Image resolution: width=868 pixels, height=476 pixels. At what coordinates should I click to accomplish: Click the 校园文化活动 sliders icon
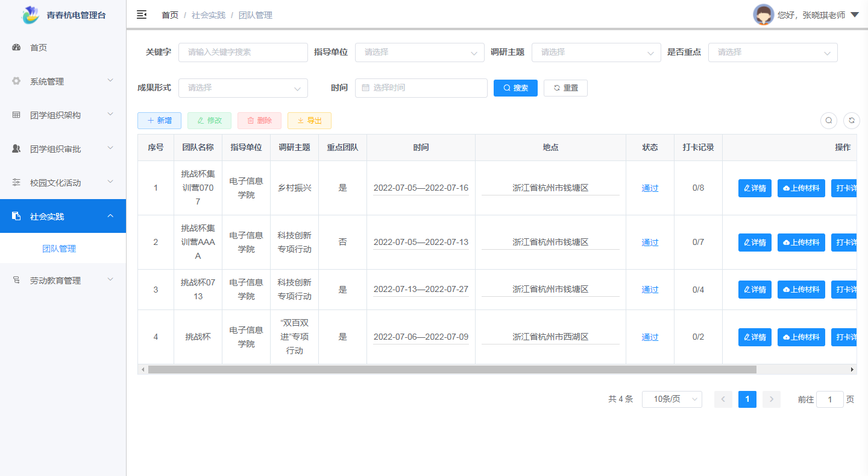tap(16, 183)
